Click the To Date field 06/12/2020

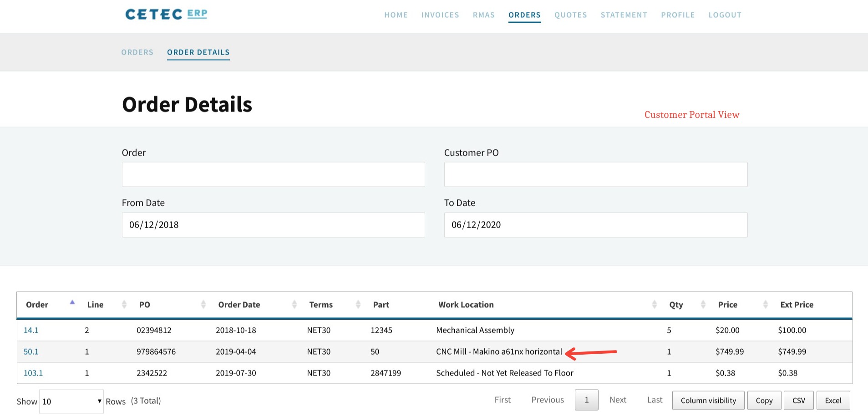[596, 225]
